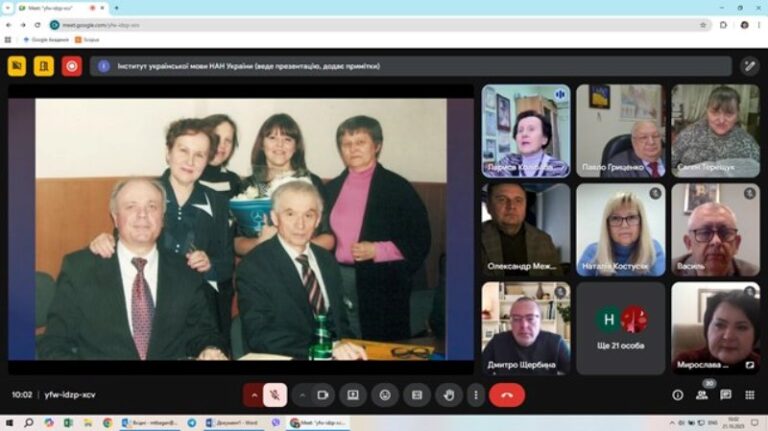
Task: Toggle the camera on or off
Action: click(x=322, y=395)
